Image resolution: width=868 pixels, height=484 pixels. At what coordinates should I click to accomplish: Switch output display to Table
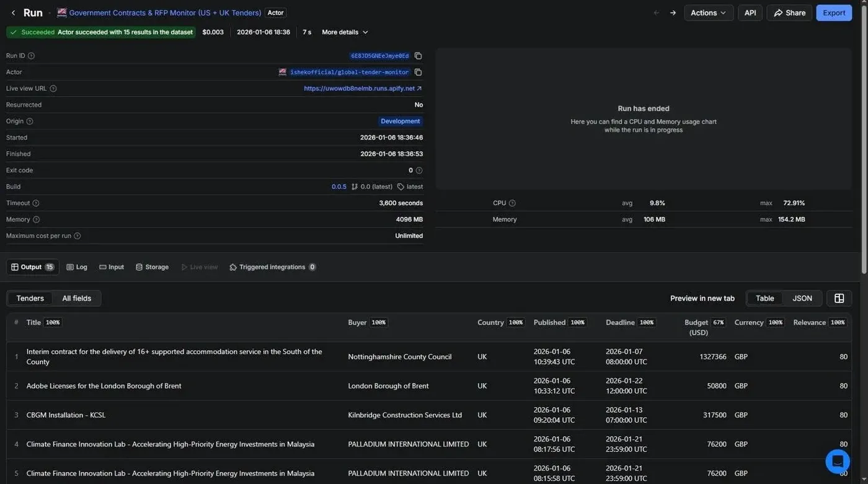pyautogui.click(x=764, y=298)
